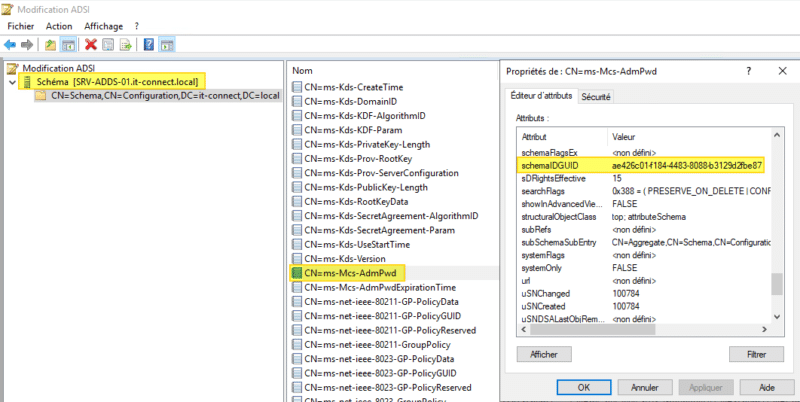Select the uSNChanged attribute row
Viewport: 800px width, 402px height.
[x=643, y=293]
